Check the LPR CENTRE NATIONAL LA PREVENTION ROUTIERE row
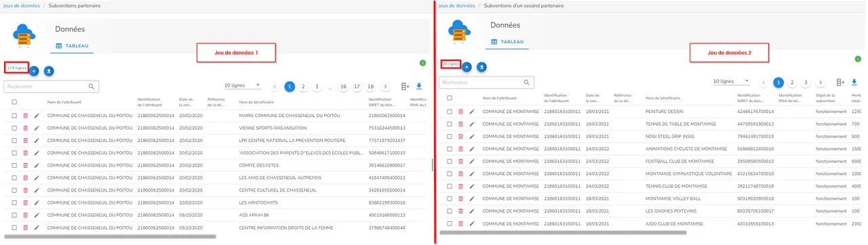 click(x=14, y=141)
